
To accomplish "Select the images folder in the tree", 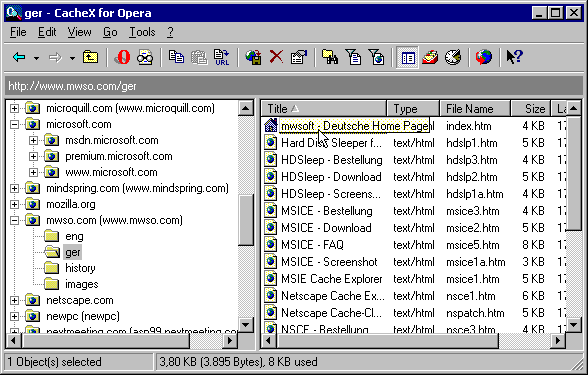I will [x=81, y=284].
